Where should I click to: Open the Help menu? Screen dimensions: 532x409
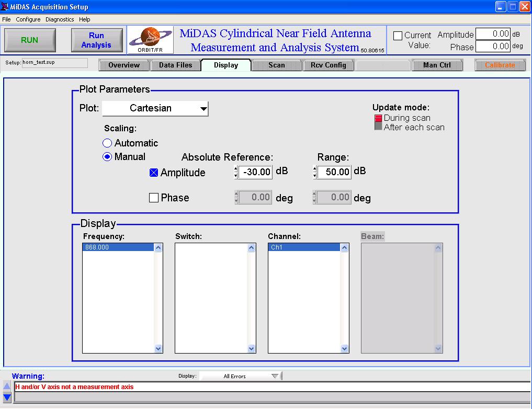pos(85,19)
